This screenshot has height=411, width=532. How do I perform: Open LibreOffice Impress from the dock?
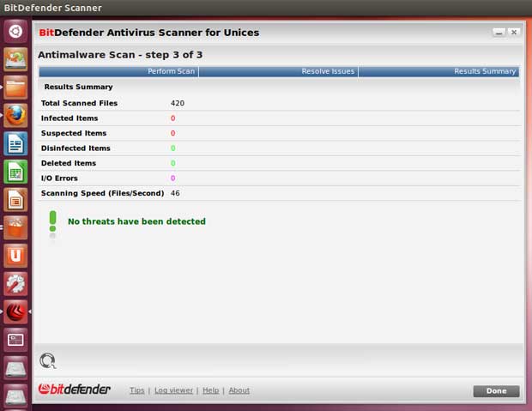point(15,200)
